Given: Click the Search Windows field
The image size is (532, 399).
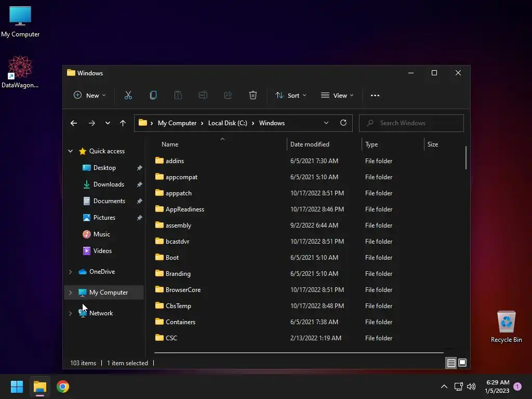Looking at the screenshot, I should click(411, 123).
